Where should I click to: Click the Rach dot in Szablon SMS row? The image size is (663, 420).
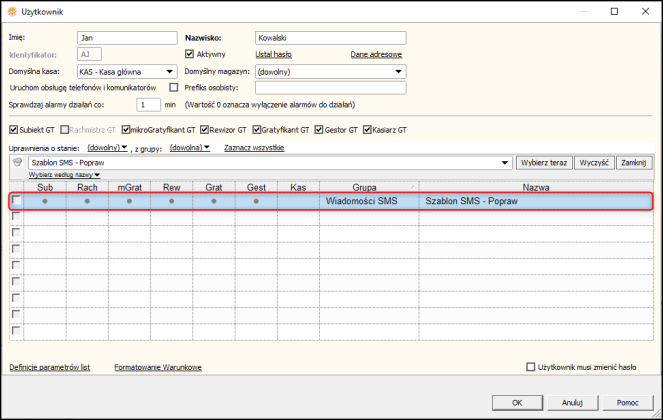point(87,201)
